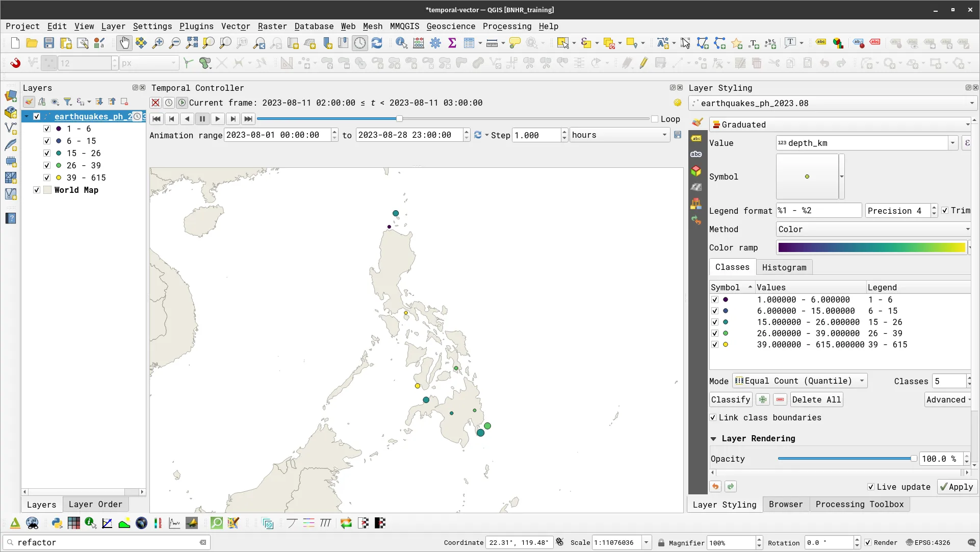This screenshot has width=980, height=552.
Task: Open the Python console icon
Action: pos(57,523)
